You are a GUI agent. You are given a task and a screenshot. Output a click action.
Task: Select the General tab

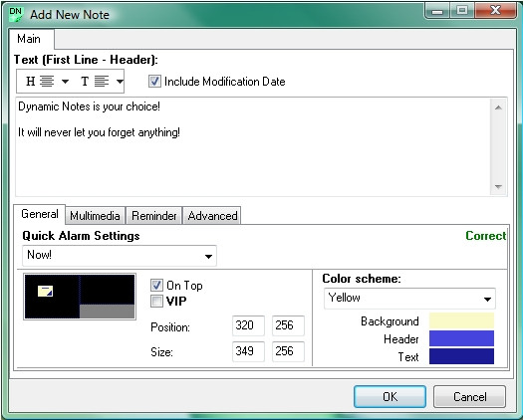click(40, 214)
